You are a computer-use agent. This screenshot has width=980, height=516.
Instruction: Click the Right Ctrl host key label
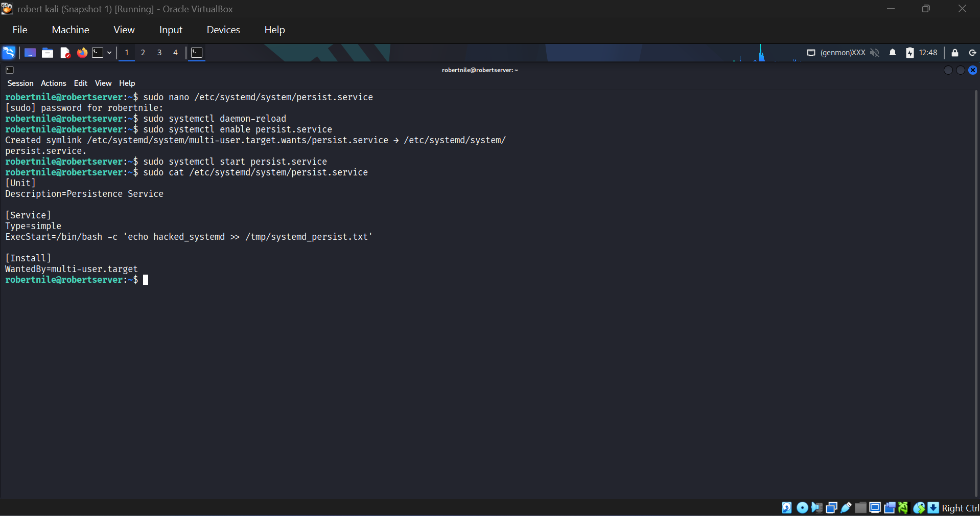pos(960,508)
